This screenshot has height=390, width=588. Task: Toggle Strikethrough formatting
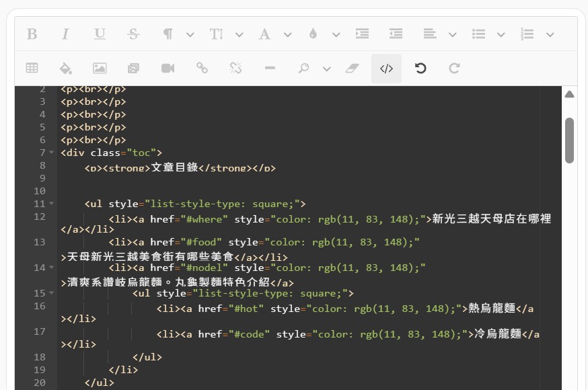tap(133, 34)
